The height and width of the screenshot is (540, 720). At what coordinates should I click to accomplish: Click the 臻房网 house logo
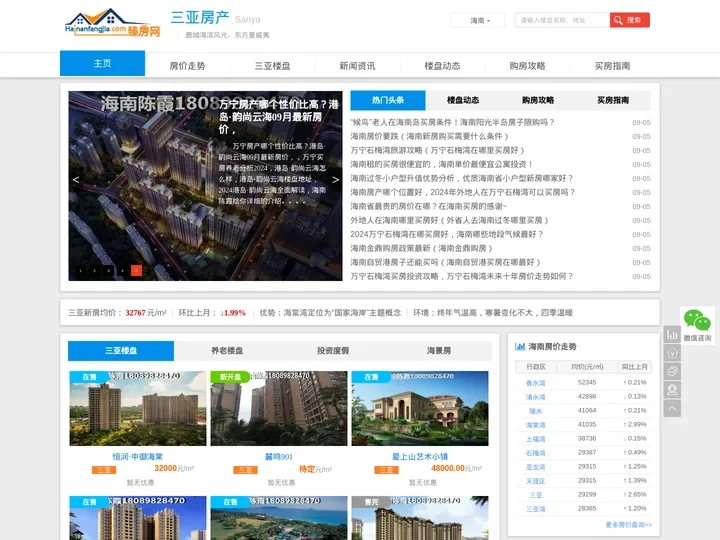113,22
